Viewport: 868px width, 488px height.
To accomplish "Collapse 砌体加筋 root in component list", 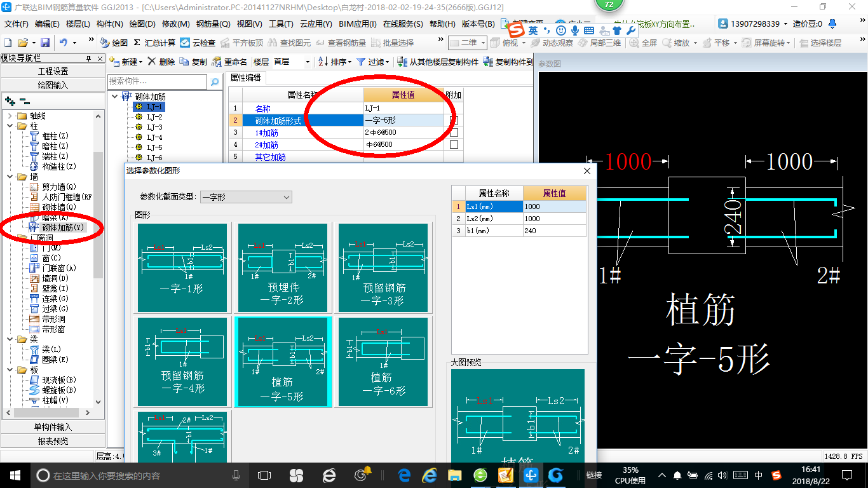I will [x=114, y=97].
